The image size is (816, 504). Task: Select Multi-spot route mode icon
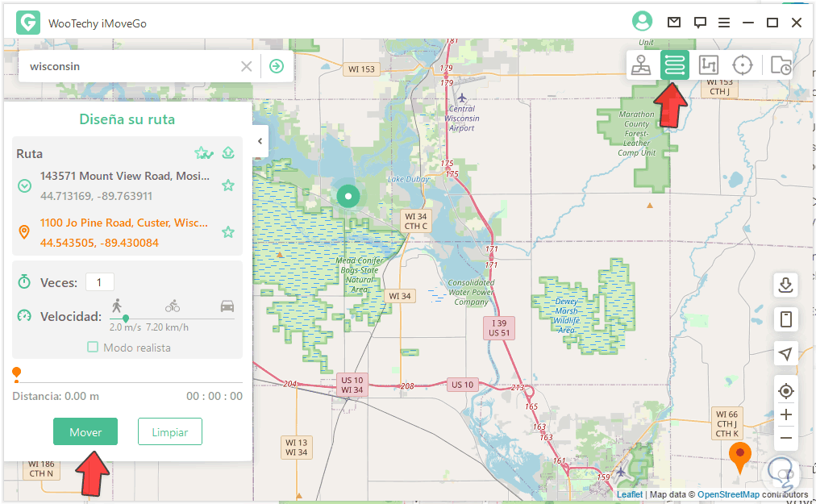tap(708, 65)
